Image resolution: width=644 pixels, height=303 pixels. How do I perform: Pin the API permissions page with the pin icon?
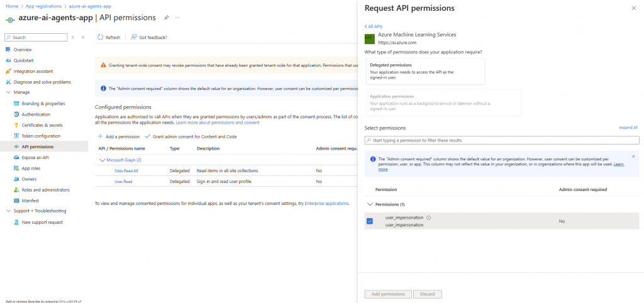click(x=166, y=17)
